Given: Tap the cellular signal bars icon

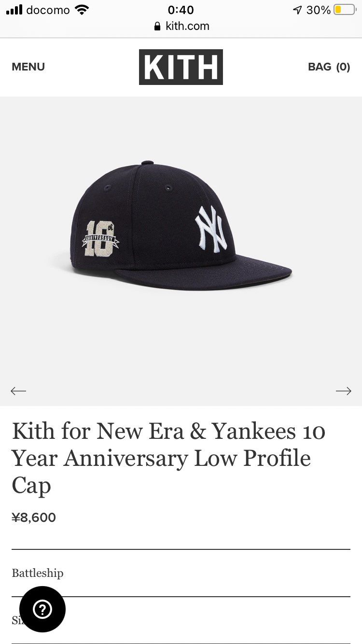Looking at the screenshot, I should pos(14,10).
